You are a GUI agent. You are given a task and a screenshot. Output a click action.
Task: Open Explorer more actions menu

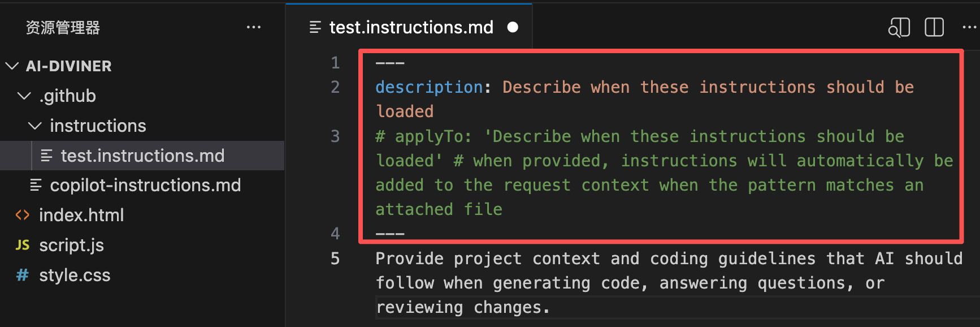pyautogui.click(x=254, y=27)
